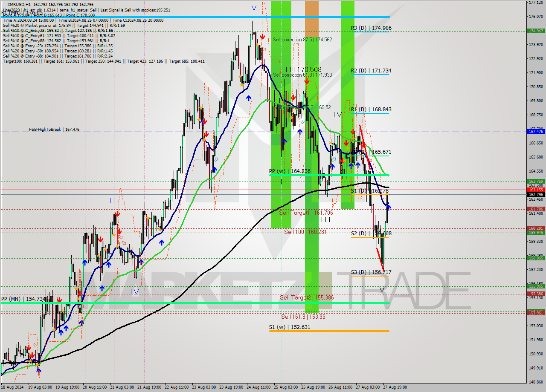Click the 'R1 (D) | 168.843' pivot label

(x=371, y=109)
